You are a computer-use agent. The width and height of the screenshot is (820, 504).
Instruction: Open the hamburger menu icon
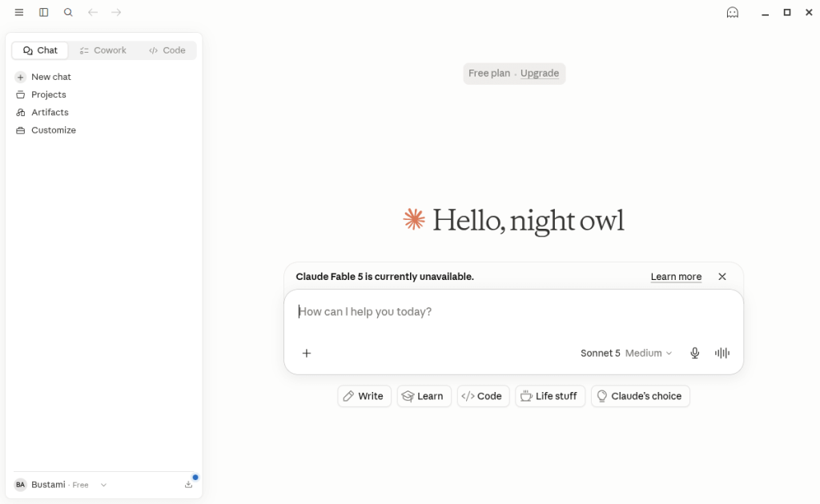pos(19,12)
